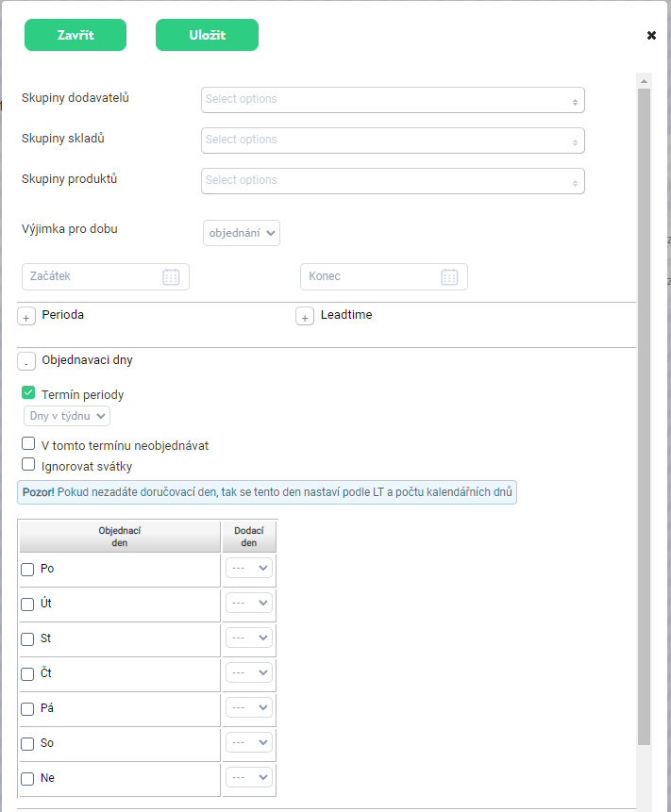The width and height of the screenshot is (671, 812).
Task: Open delivery day dropdown for Pá row
Action: click(250, 707)
